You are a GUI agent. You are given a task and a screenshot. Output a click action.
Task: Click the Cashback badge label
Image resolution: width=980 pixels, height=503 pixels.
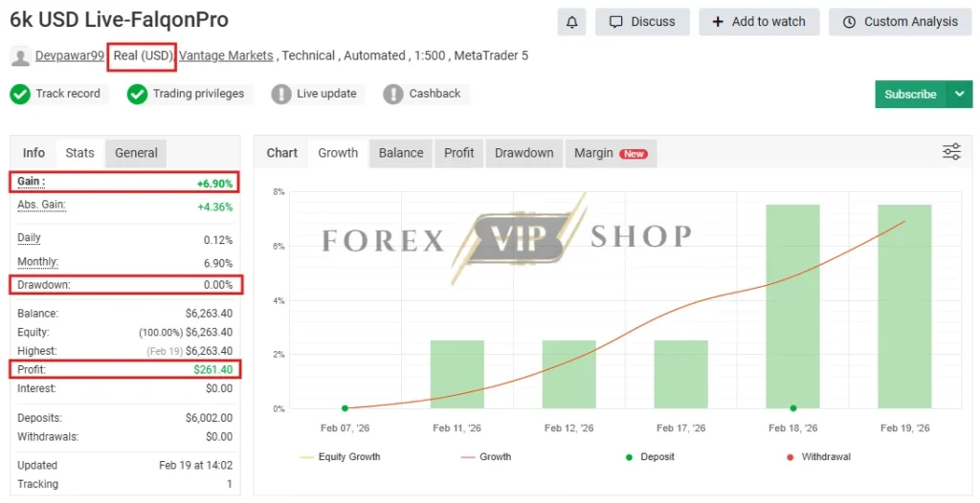[434, 94]
